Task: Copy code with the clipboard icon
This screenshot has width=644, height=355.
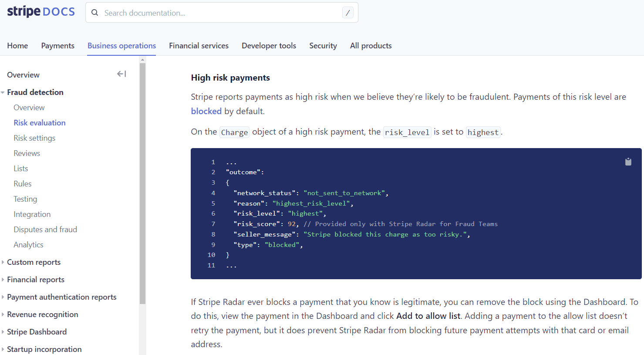Action: pyautogui.click(x=628, y=162)
